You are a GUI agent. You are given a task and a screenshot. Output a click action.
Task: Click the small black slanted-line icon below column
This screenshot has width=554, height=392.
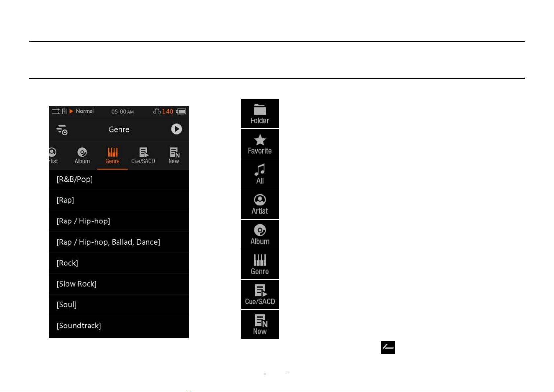388,348
